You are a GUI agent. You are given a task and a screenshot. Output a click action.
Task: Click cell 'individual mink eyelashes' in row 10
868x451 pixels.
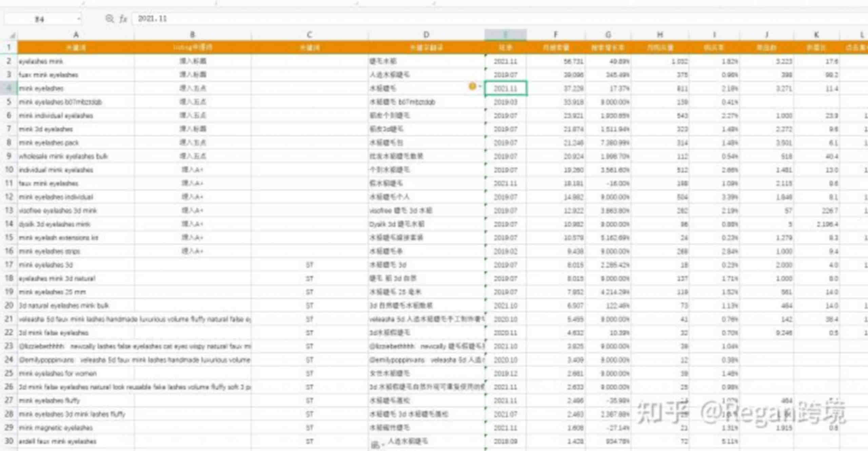(x=76, y=170)
